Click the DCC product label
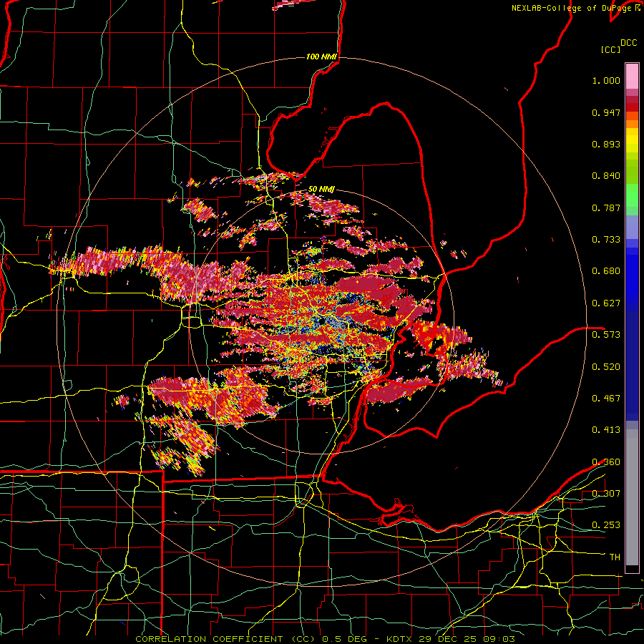The height and width of the screenshot is (644, 644). pos(628,43)
